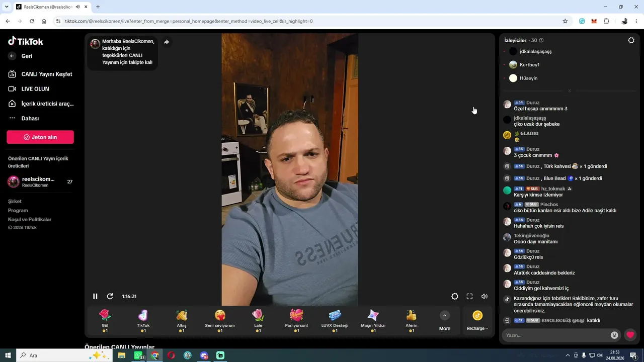Send a heart like
This screenshot has width=644, height=362.
(630, 335)
